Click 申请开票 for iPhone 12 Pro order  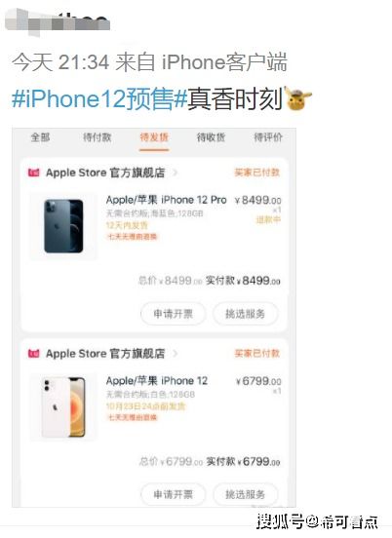tap(174, 314)
